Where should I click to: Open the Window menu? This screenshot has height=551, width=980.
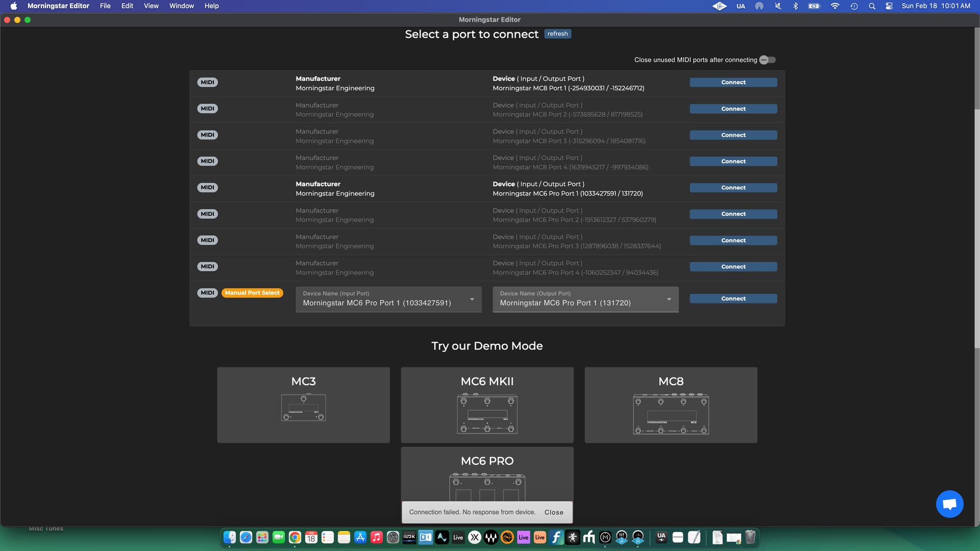(x=182, y=6)
